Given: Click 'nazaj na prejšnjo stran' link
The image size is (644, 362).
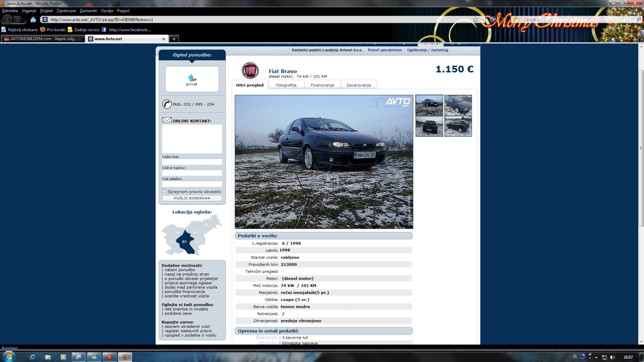Looking at the screenshot, I should point(187,274).
